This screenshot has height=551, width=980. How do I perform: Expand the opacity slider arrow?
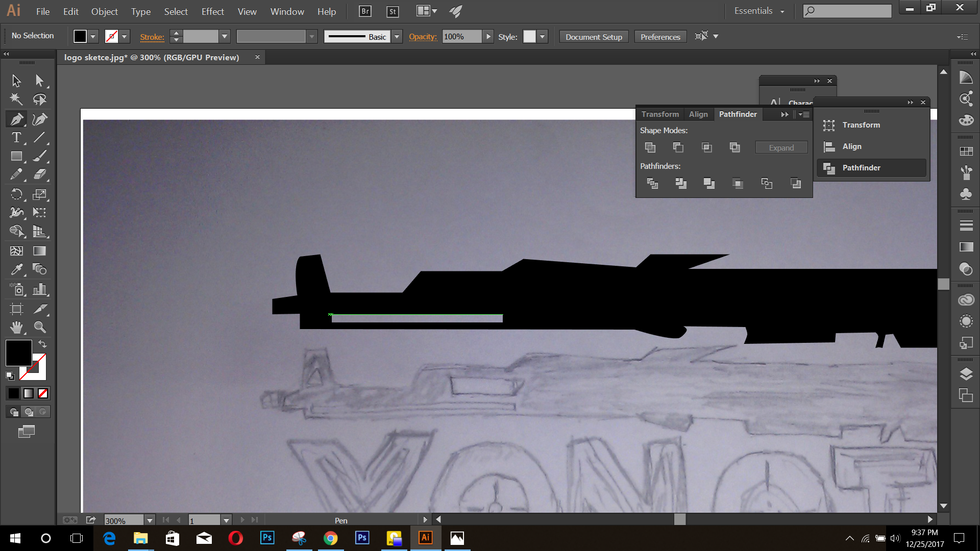(488, 37)
